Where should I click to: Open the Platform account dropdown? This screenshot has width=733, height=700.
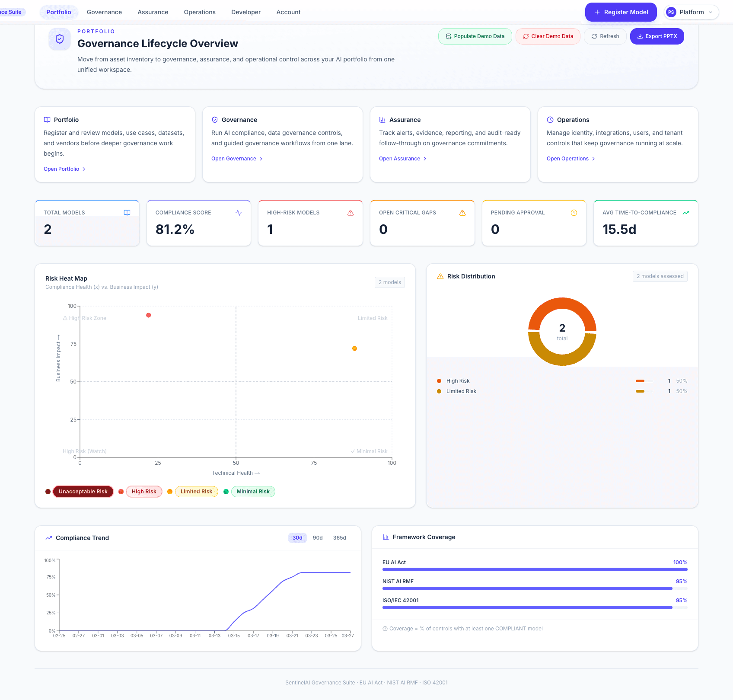pos(692,12)
